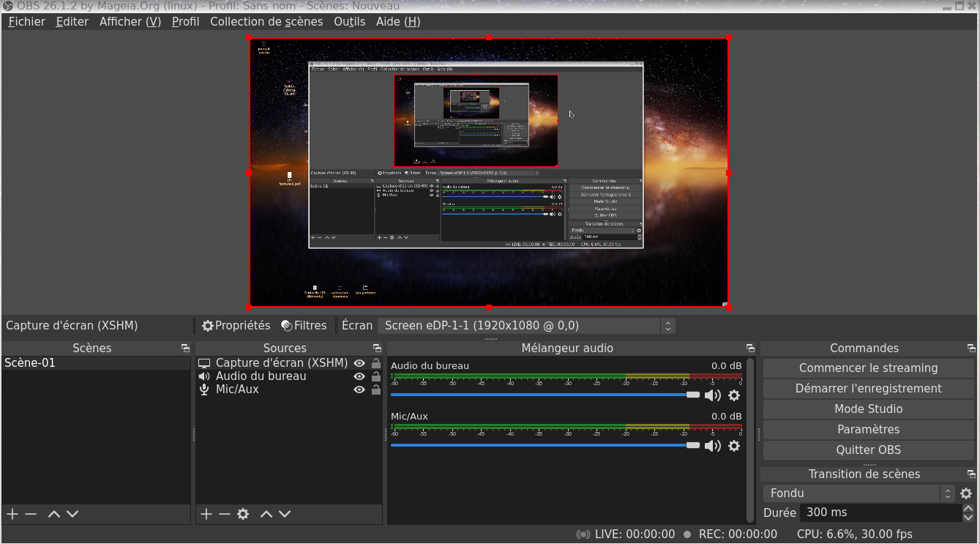Open source Filtres
This screenshot has width=980, height=544.
click(x=304, y=326)
